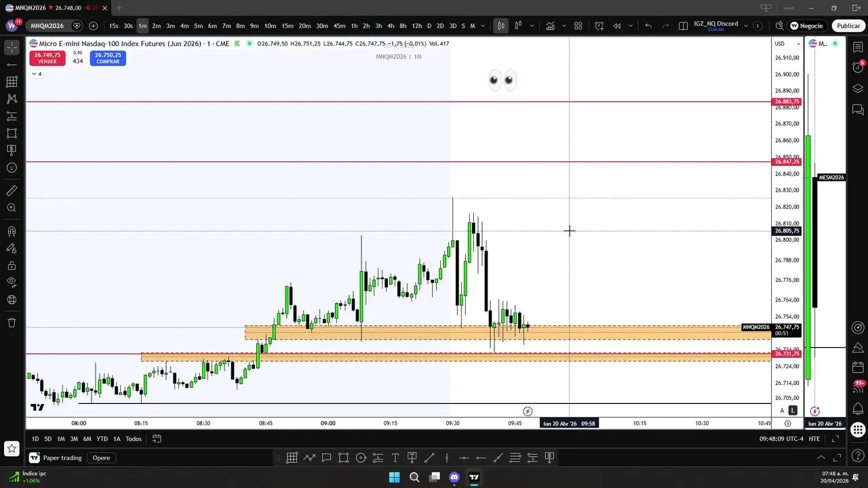Viewport: 868px width, 488px height.
Task: Switch to 30s timeframe
Action: 128,26
